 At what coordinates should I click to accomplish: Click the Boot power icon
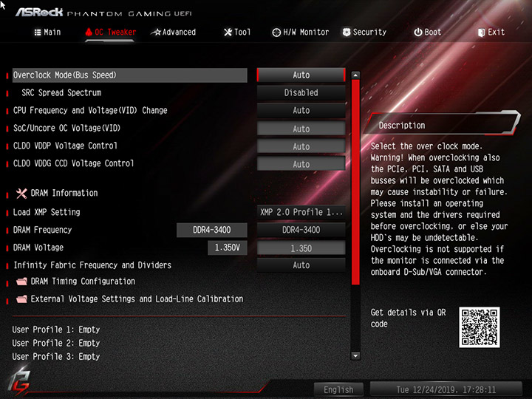pyautogui.click(x=418, y=33)
